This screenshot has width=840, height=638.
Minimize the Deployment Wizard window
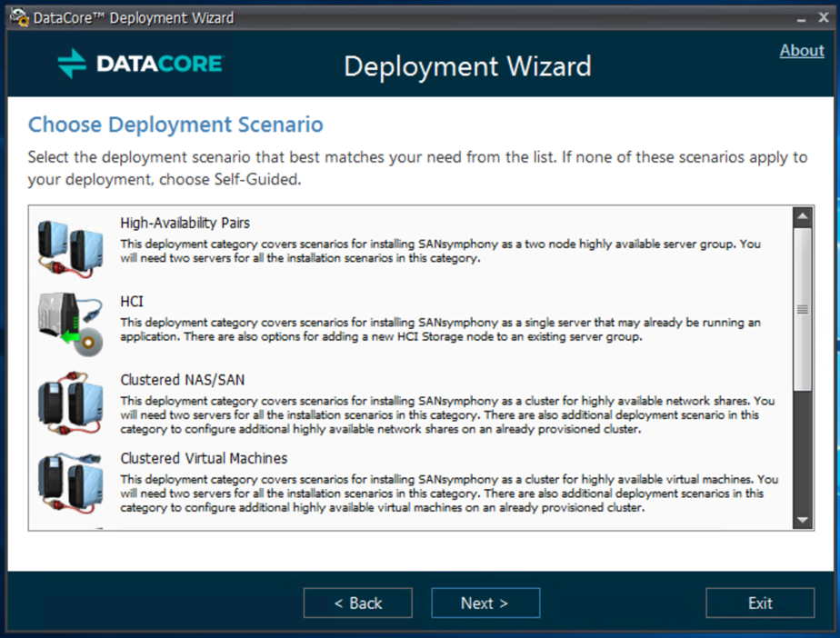[x=801, y=16]
